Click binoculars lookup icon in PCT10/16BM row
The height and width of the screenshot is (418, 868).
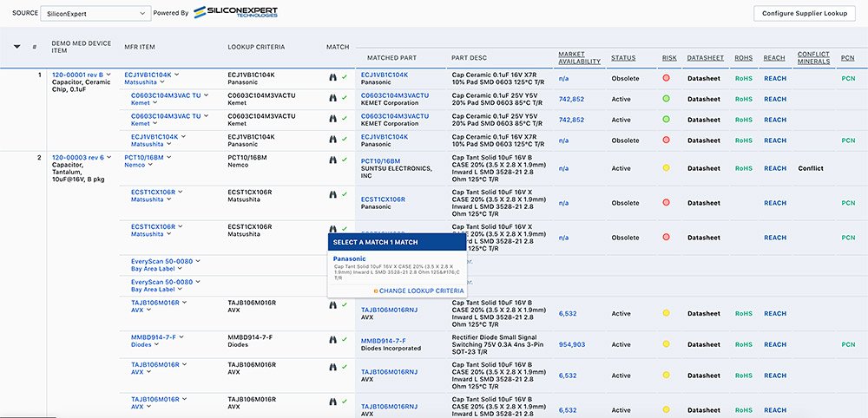click(332, 160)
